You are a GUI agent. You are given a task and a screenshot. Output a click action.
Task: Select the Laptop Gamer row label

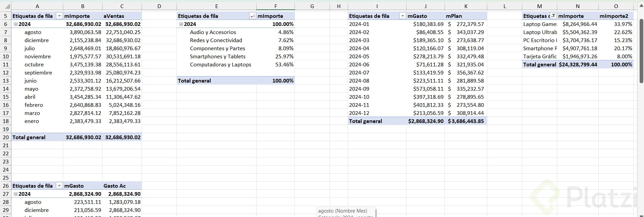540,24
